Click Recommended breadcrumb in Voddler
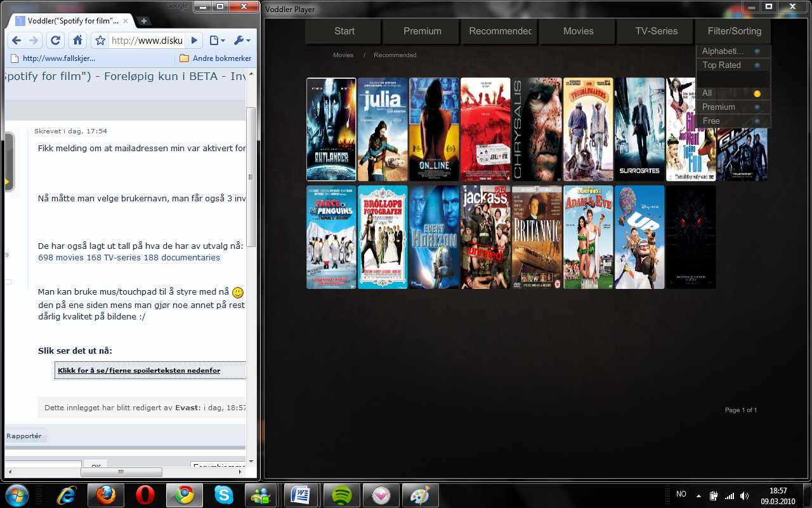 click(395, 55)
